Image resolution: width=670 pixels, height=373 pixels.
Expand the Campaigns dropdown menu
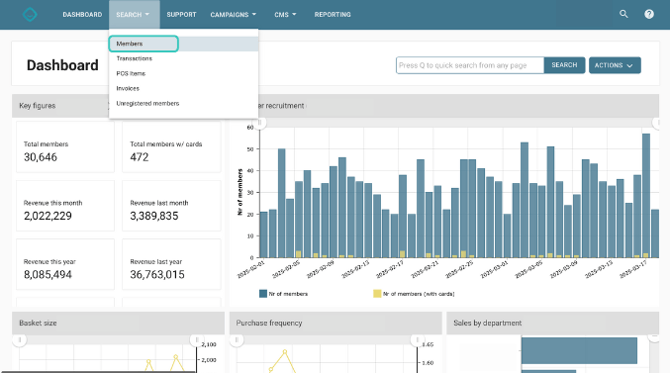[x=233, y=15]
